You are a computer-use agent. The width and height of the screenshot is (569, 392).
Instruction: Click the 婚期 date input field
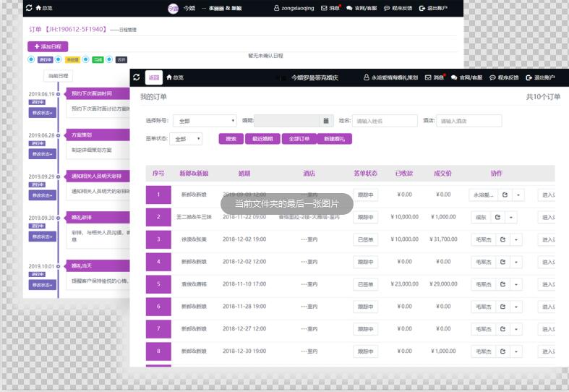coord(287,121)
